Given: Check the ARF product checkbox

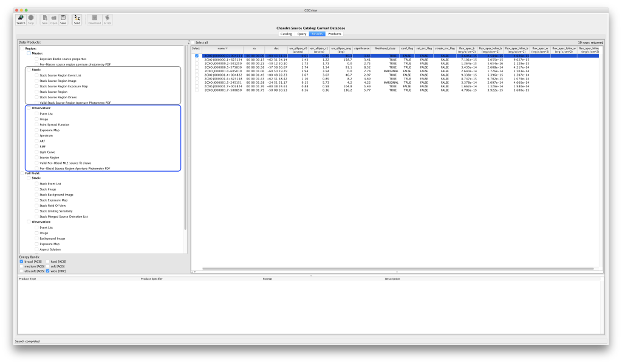Looking at the screenshot, I should tap(36, 141).
